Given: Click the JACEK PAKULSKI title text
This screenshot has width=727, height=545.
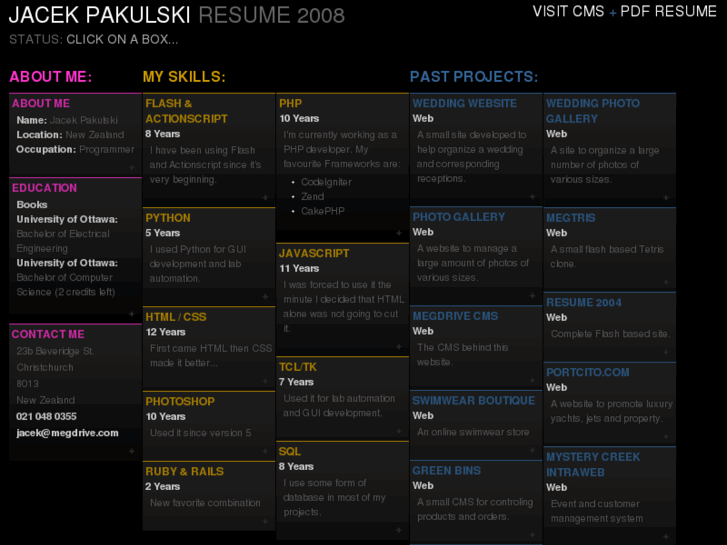Looking at the screenshot, I should coord(100,15).
